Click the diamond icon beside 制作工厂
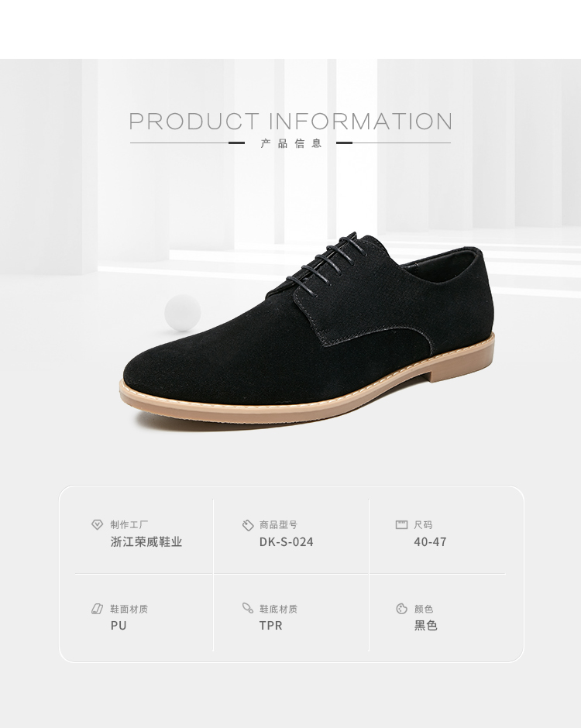The height and width of the screenshot is (728, 581). pyautogui.click(x=97, y=524)
